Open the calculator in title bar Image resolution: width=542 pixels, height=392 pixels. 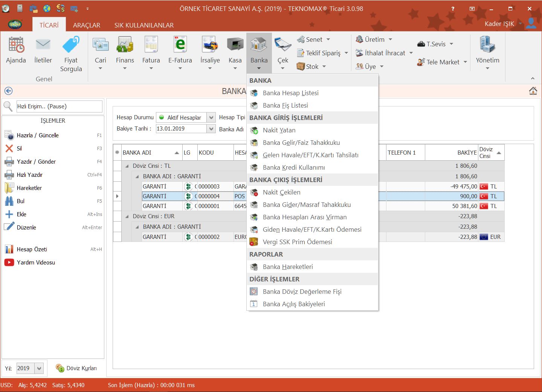[20, 8]
